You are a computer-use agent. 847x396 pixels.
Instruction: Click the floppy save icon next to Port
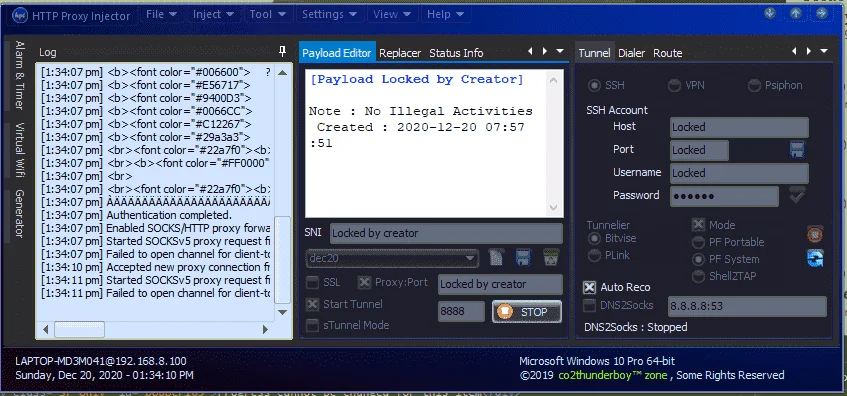point(797,150)
